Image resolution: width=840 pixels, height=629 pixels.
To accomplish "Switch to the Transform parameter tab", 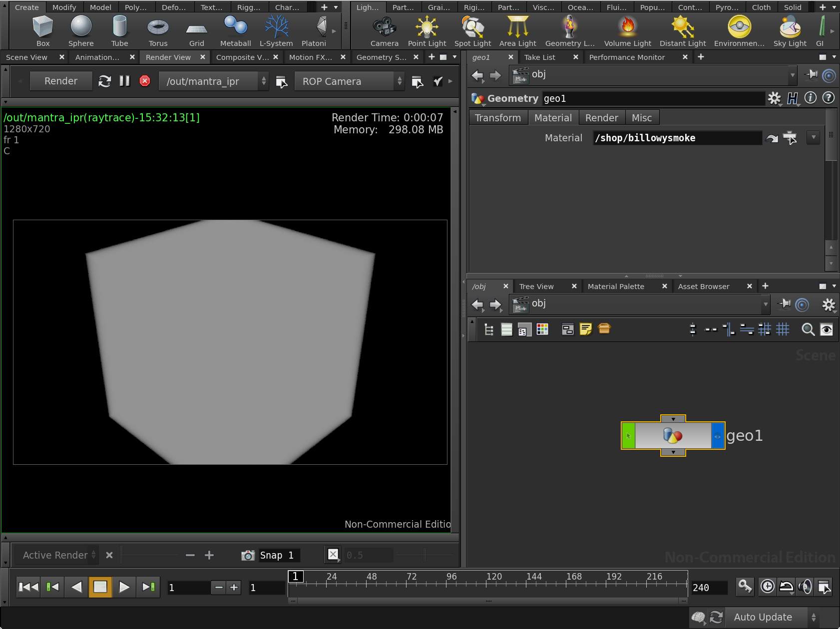I will coord(497,118).
